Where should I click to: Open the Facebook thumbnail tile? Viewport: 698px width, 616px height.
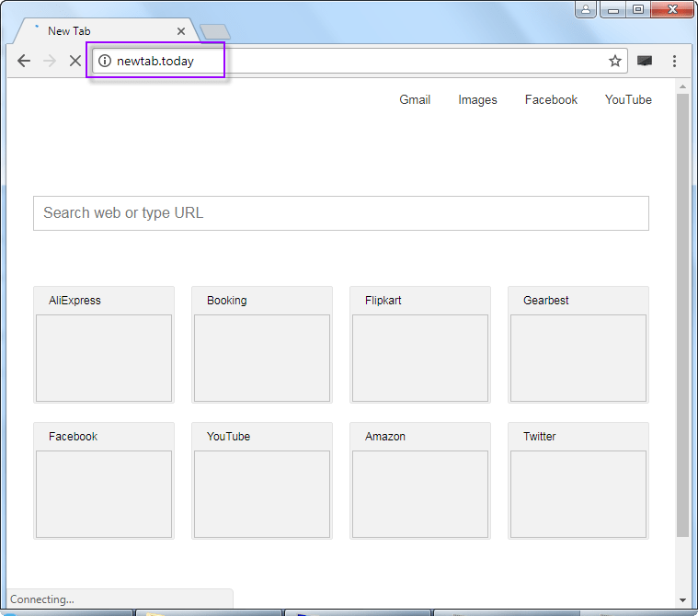pos(104,481)
